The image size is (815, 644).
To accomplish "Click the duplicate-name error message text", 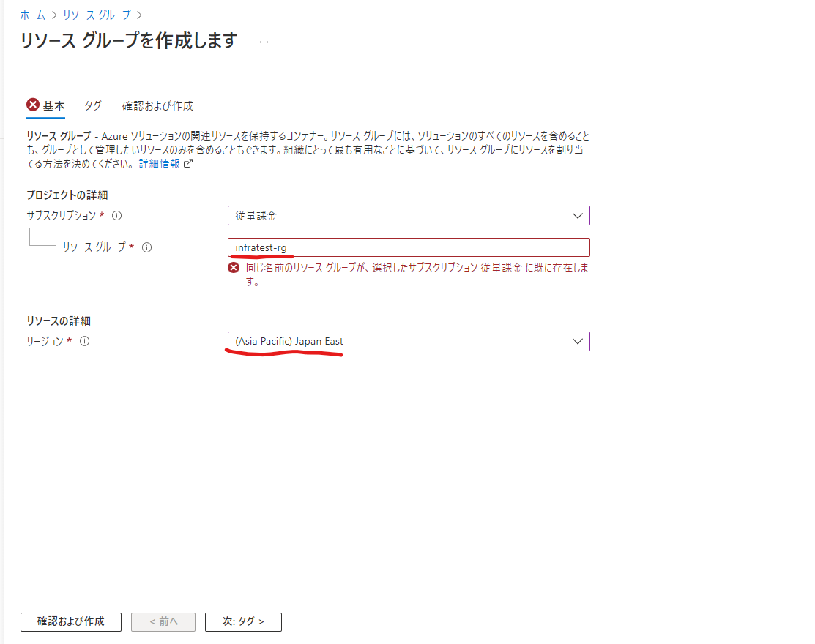I will point(417,274).
